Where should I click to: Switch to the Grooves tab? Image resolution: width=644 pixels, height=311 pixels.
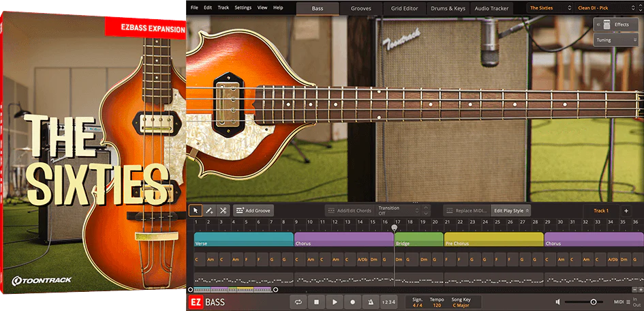(361, 8)
